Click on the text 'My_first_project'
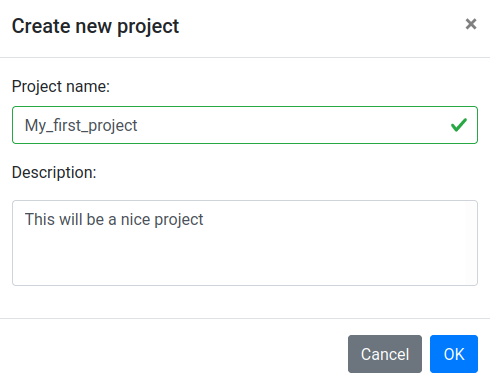 point(81,126)
